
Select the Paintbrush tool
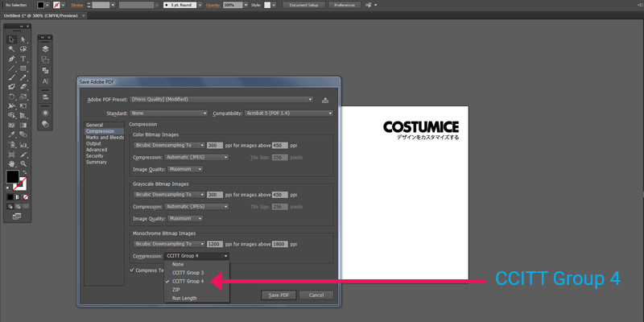(x=12, y=77)
